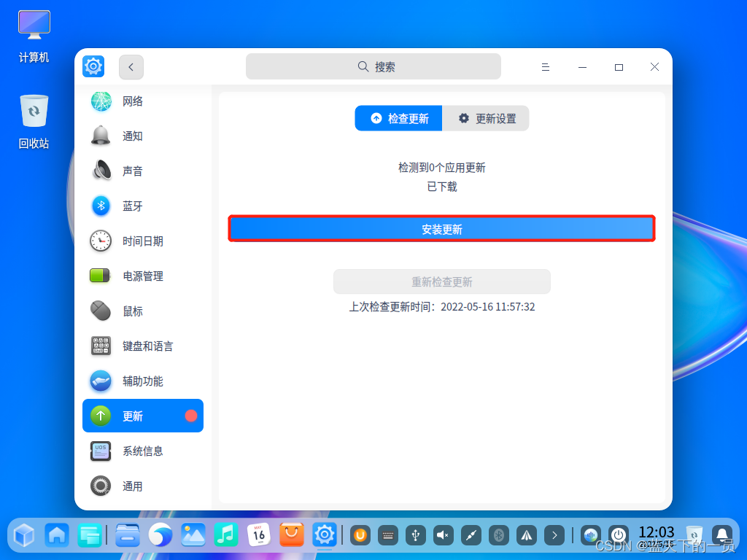Open the music player in dock

click(226, 535)
